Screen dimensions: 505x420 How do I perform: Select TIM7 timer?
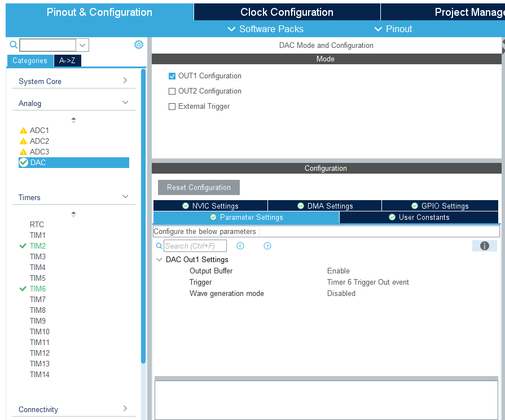tap(38, 299)
